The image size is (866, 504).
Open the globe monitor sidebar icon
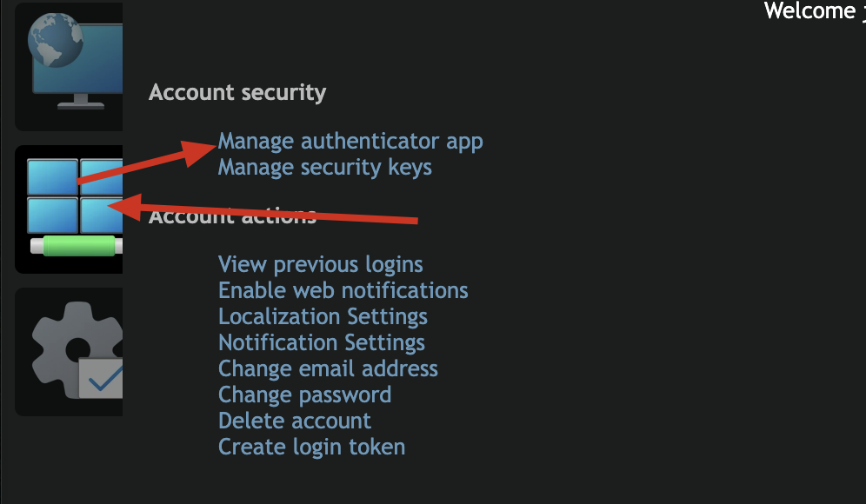[x=69, y=66]
